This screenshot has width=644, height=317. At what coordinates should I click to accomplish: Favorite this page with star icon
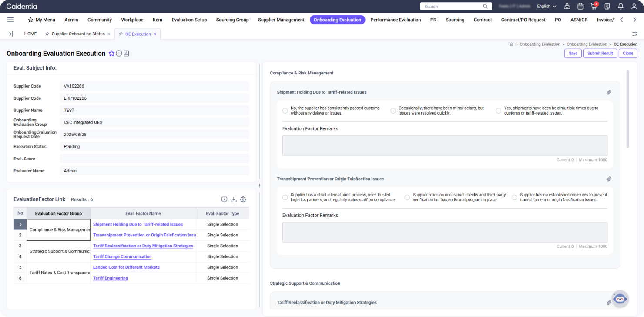(111, 54)
